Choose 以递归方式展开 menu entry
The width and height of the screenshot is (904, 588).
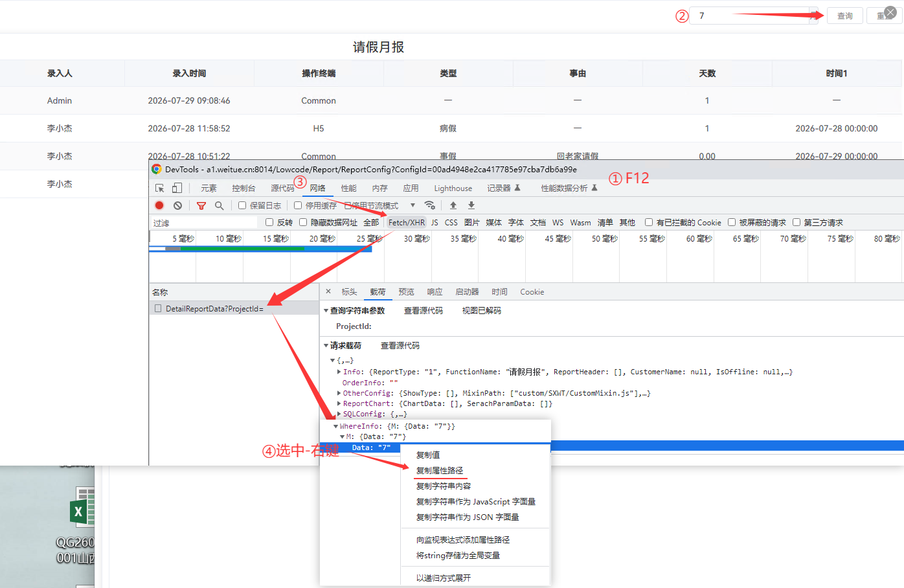[444, 578]
